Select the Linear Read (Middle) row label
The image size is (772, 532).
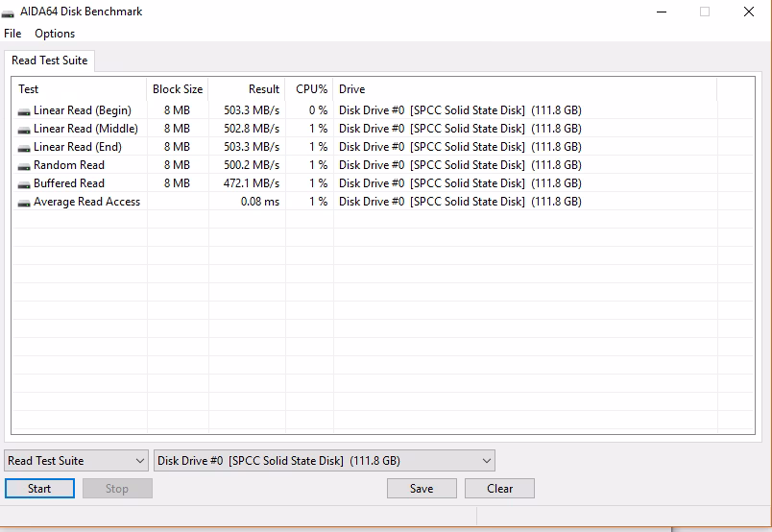pos(85,129)
